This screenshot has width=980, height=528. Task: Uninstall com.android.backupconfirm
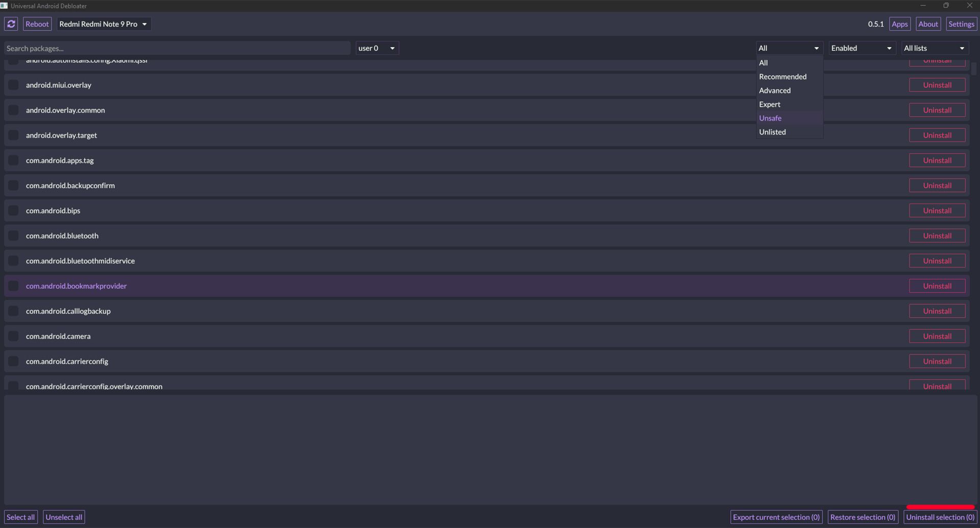[937, 185]
